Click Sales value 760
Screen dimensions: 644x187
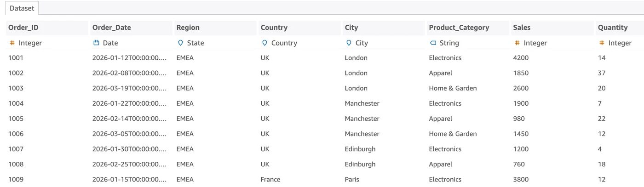[519, 164]
